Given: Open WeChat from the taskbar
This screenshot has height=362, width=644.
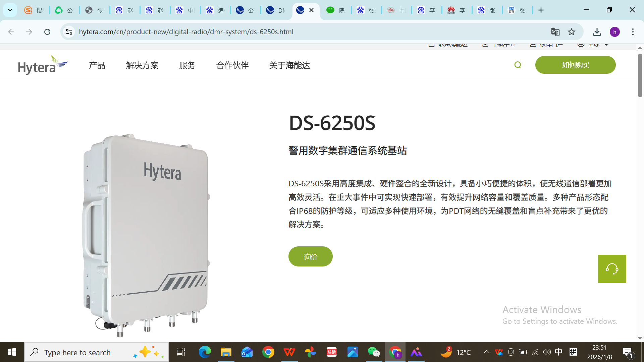Looking at the screenshot, I should tap(374, 352).
